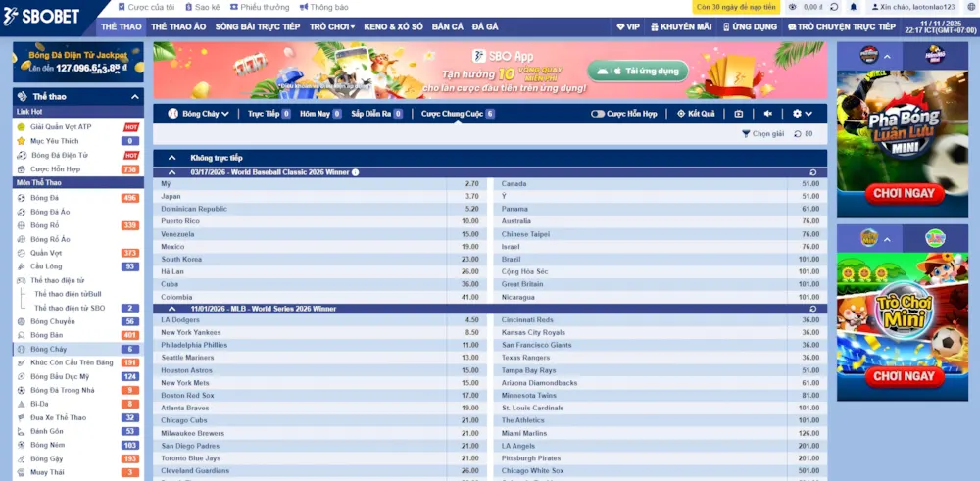
Task: Click the Tải ứng dụng download button
Action: click(x=637, y=72)
